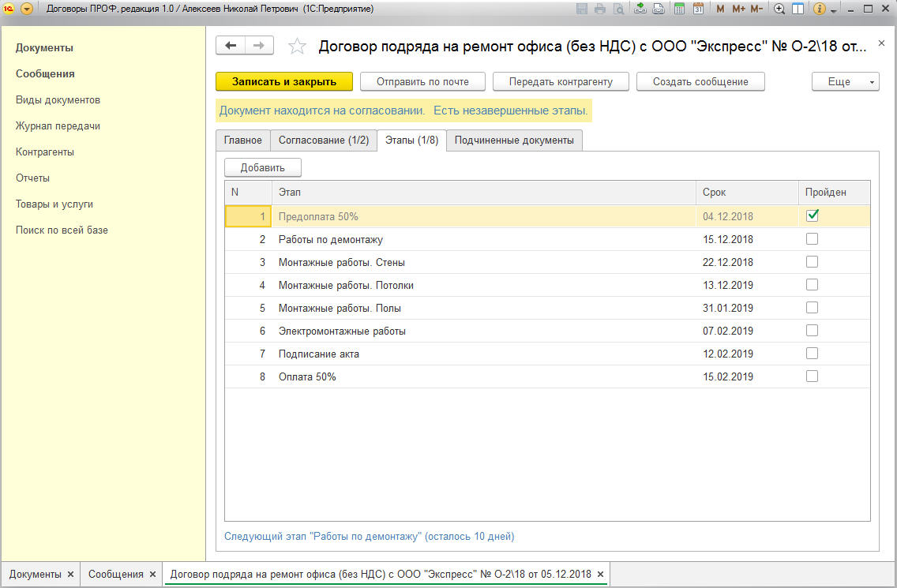Screen dimensions: 897x588
Task: Click 'Записать и закрыть' button
Action: (x=284, y=82)
